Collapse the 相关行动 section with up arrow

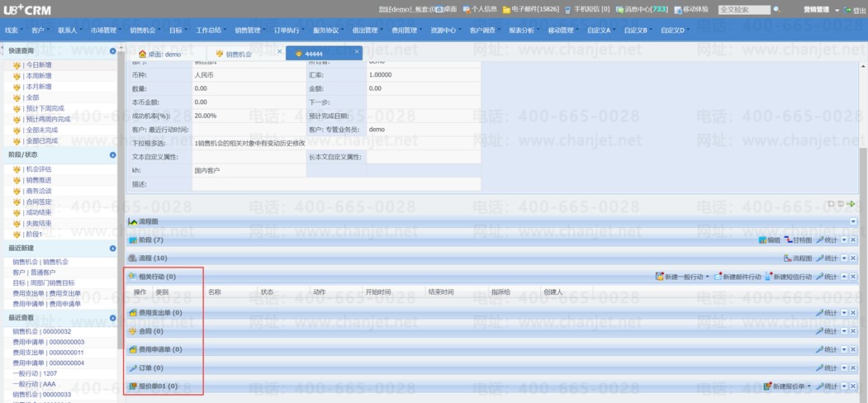pos(844,277)
